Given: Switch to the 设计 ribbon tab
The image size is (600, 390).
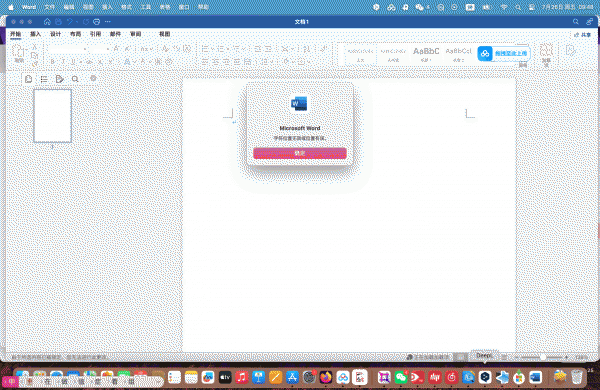Looking at the screenshot, I should click(55, 34).
